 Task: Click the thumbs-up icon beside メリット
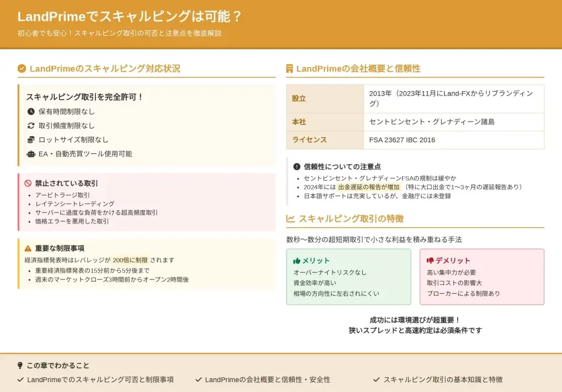pos(297,261)
